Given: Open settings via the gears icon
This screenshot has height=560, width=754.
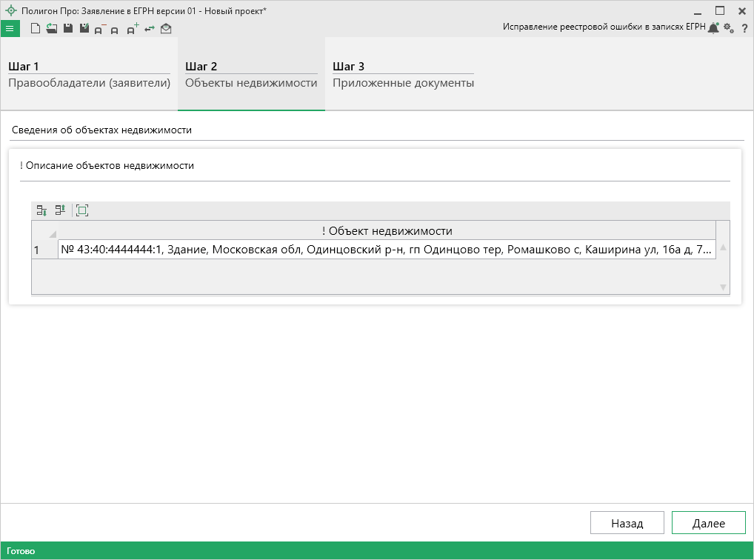Looking at the screenshot, I should point(729,28).
